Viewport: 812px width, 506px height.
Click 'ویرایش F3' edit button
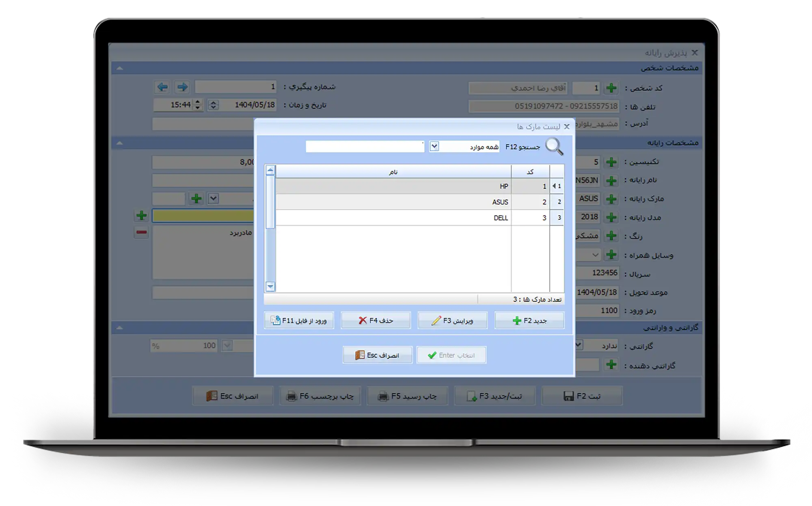[x=452, y=321]
